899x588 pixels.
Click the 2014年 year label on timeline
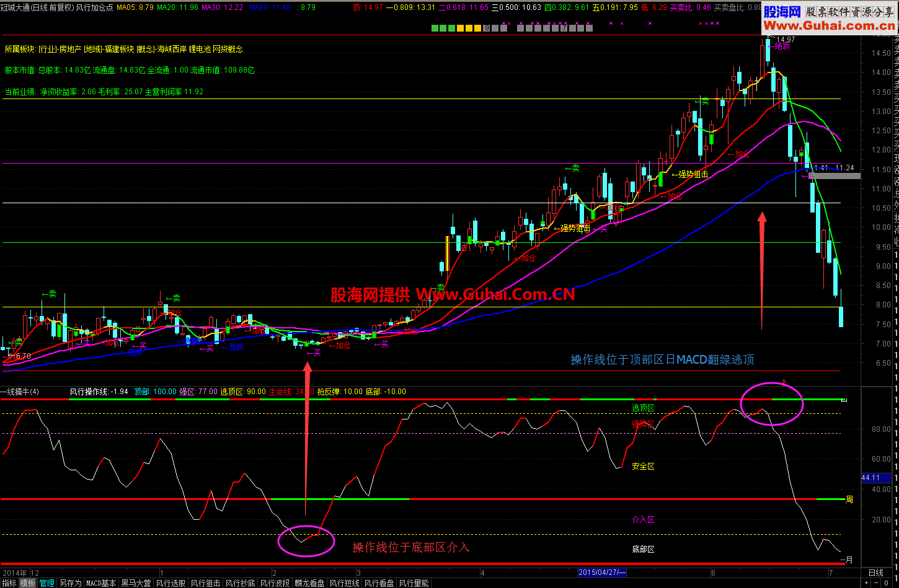point(15,573)
